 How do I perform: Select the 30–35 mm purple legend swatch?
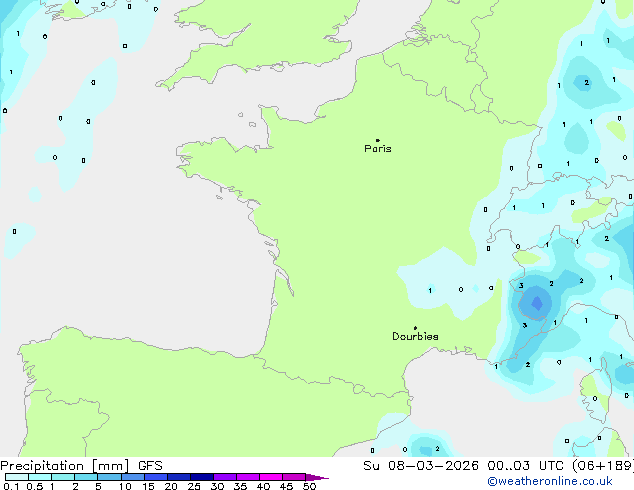pos(224,477)
